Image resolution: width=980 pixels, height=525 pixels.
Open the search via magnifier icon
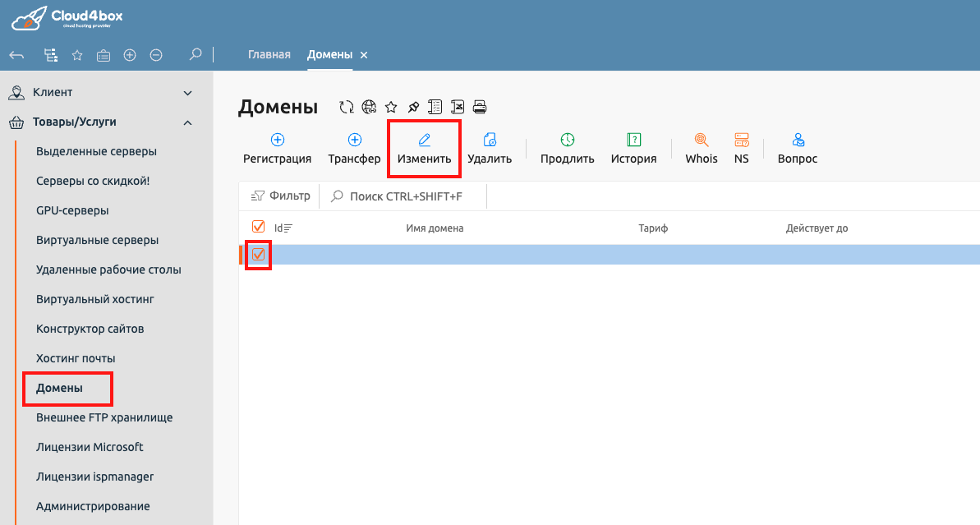click(195, 54)
